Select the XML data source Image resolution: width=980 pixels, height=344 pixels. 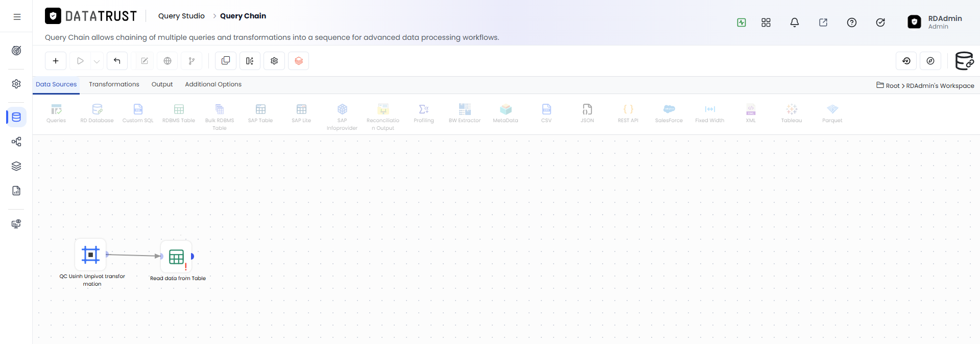tap(751, 113)
